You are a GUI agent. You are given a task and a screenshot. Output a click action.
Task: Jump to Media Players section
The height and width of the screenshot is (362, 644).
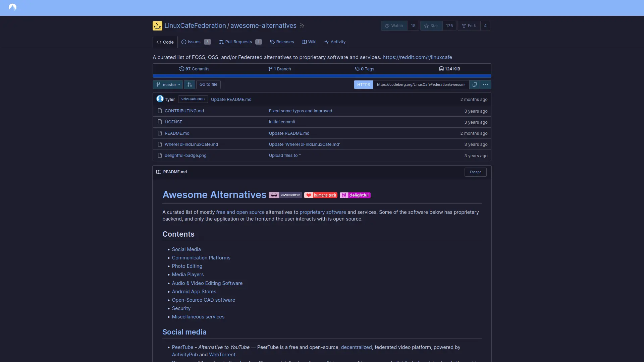(x=188, y=275)
